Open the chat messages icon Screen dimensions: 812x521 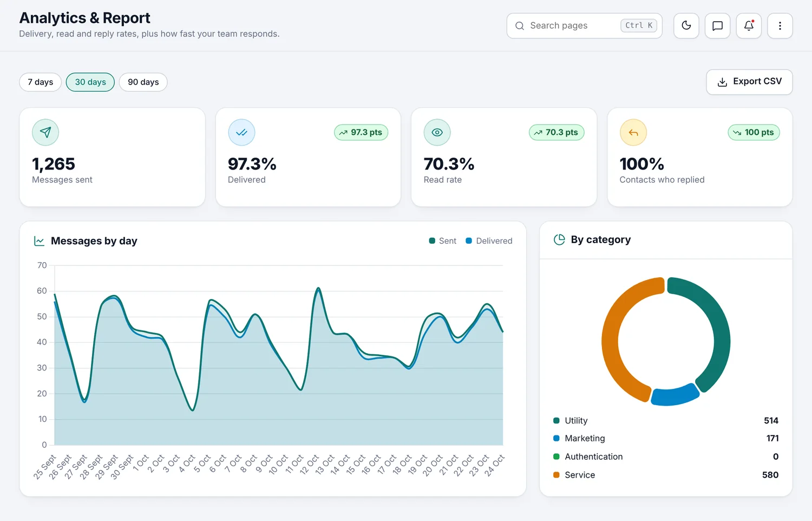point(717,25)
